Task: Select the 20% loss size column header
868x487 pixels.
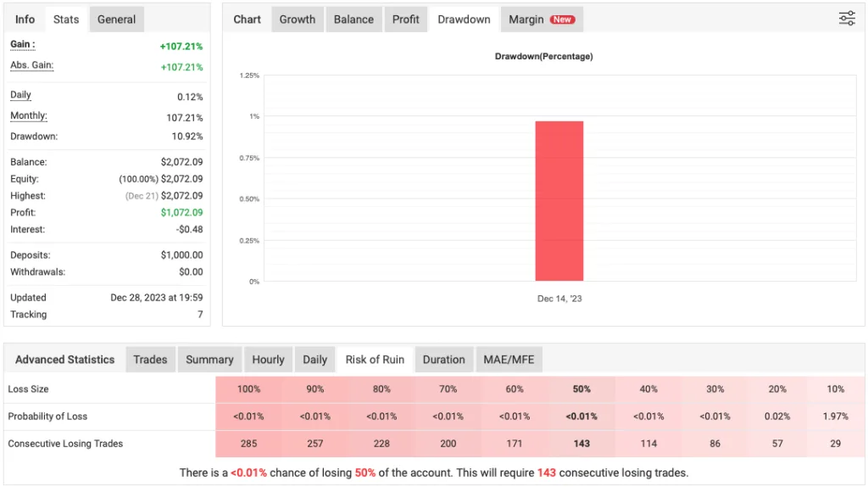Action: coord(777,389)
